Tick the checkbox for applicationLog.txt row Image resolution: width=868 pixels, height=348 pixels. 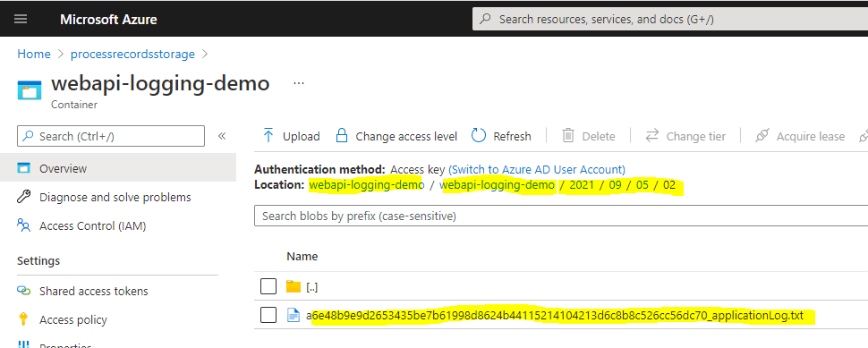(x=268, y=316)
